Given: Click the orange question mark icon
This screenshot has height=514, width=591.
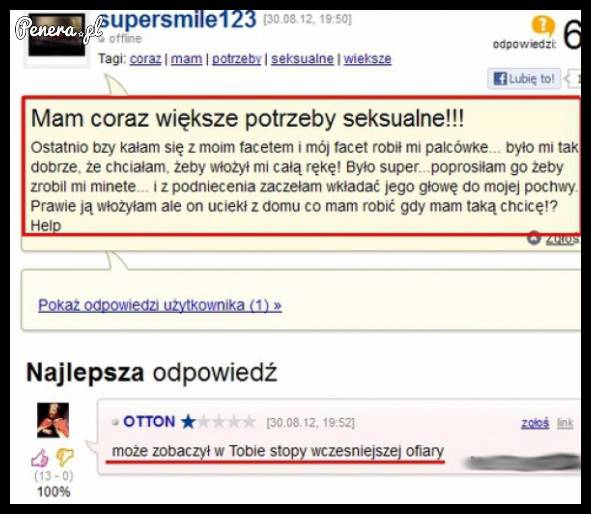Looking at the screenshot, I should [x=542, y=26].
